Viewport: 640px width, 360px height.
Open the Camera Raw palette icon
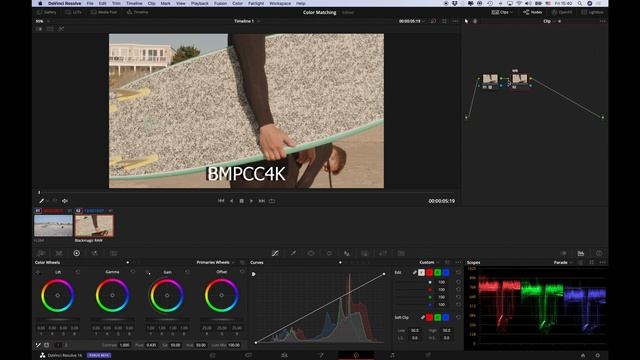[41, 253]
